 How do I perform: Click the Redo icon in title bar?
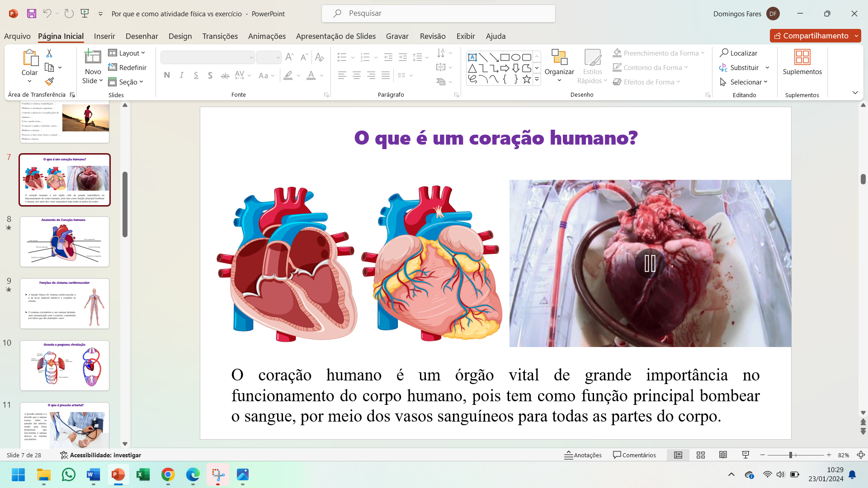pyautogui.click(x=69, y=14)
